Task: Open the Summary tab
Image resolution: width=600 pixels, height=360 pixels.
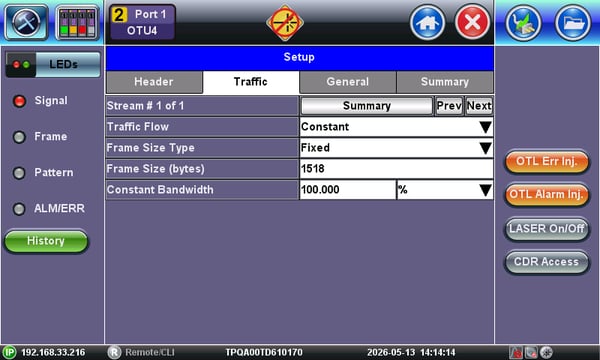Action: [x=445, y=82]
